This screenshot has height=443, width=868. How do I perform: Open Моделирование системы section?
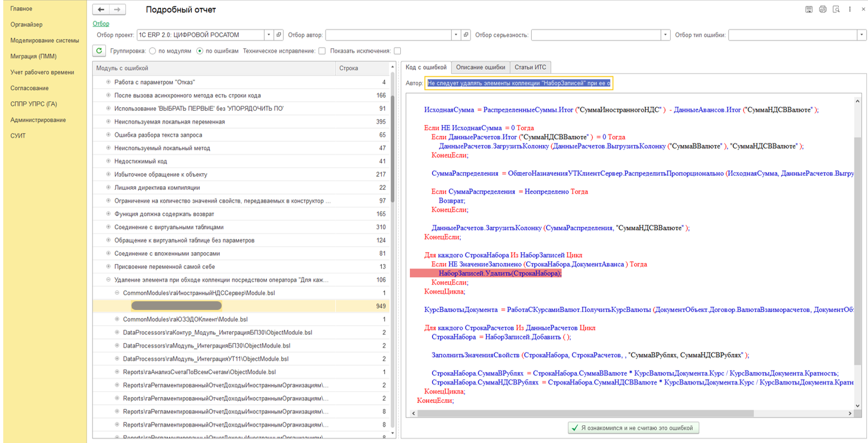[x=44, y=41]
